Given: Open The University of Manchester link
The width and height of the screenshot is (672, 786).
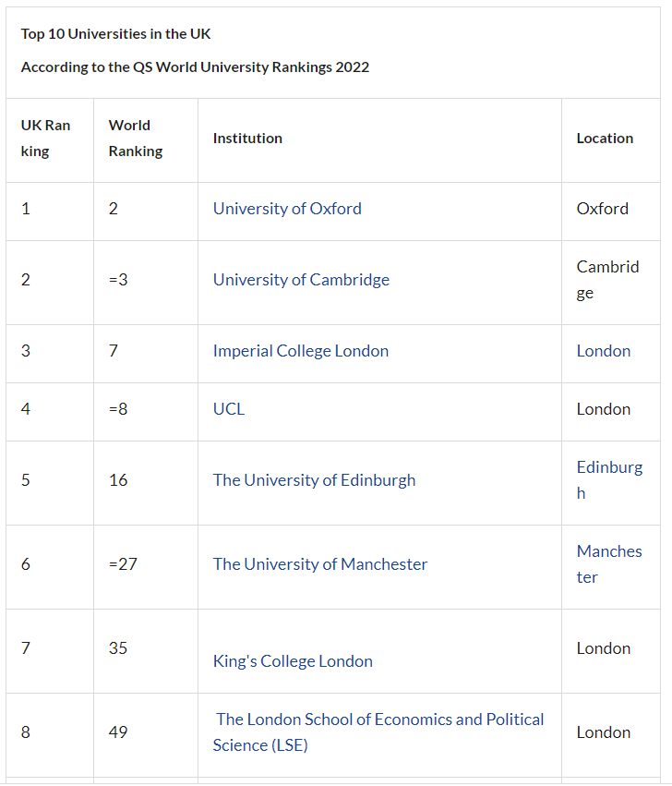Looking at the screenshot, I should (x=320, y=564).
